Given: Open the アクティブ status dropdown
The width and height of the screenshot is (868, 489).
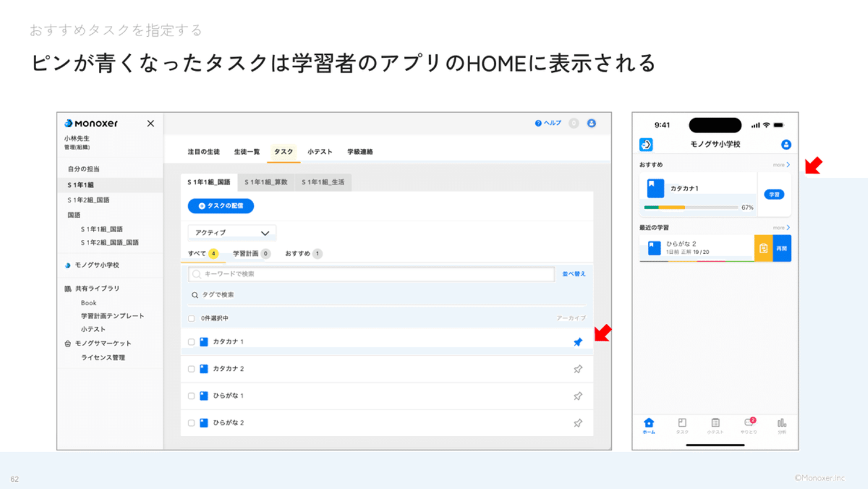Looking at the screenshot, I should [232, 233].
